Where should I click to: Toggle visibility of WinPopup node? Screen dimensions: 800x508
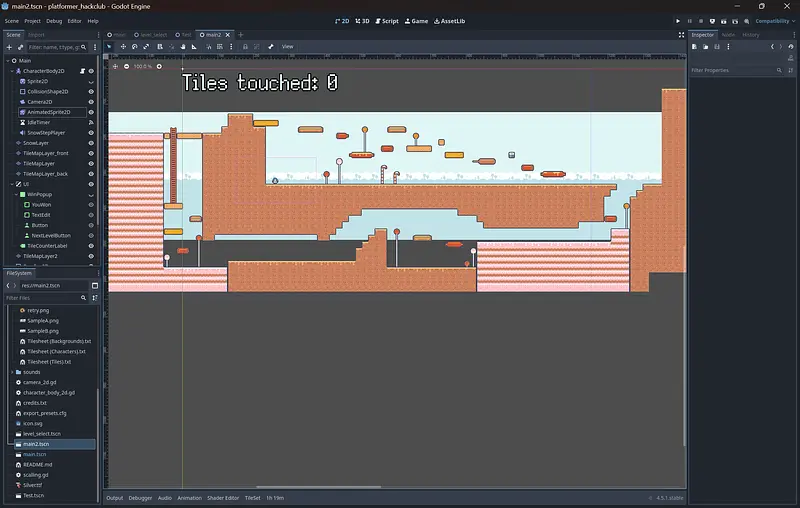click(91, 194)
